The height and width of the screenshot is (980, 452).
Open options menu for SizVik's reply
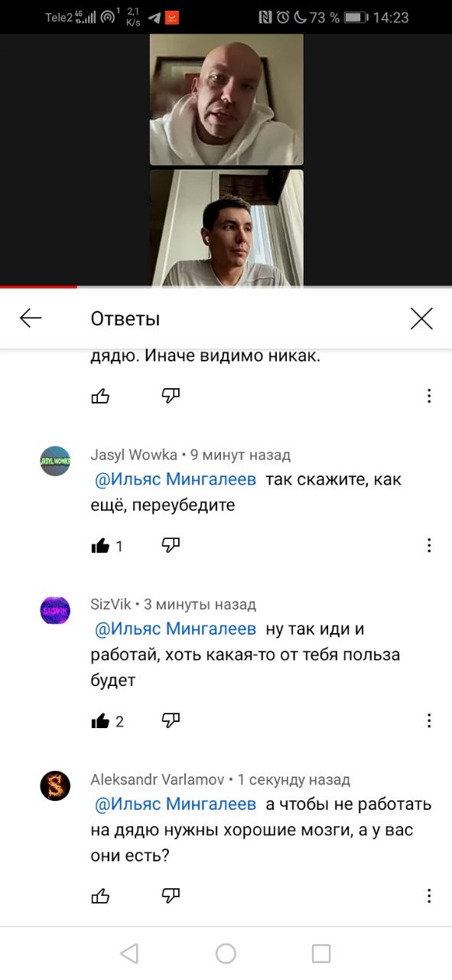pyautogui.click(x=429, y=720)
